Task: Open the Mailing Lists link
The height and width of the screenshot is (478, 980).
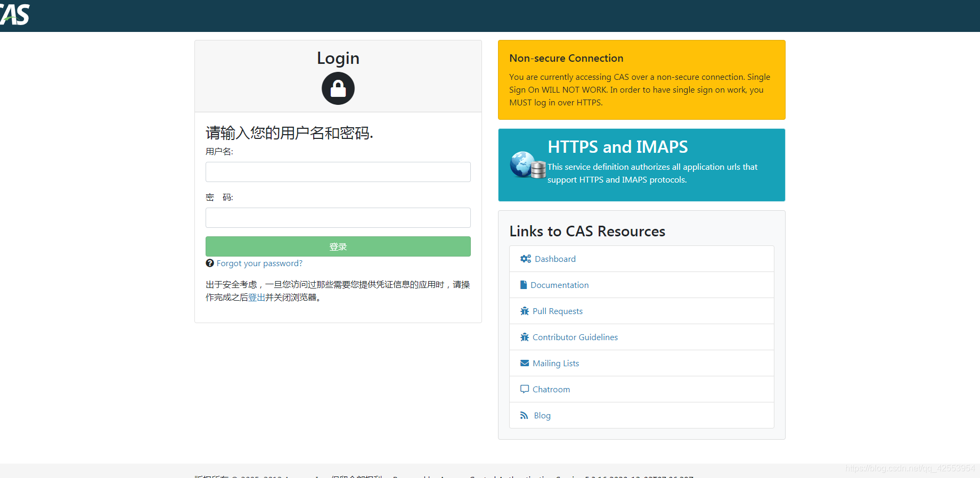Action: click(x=556, y=363)
